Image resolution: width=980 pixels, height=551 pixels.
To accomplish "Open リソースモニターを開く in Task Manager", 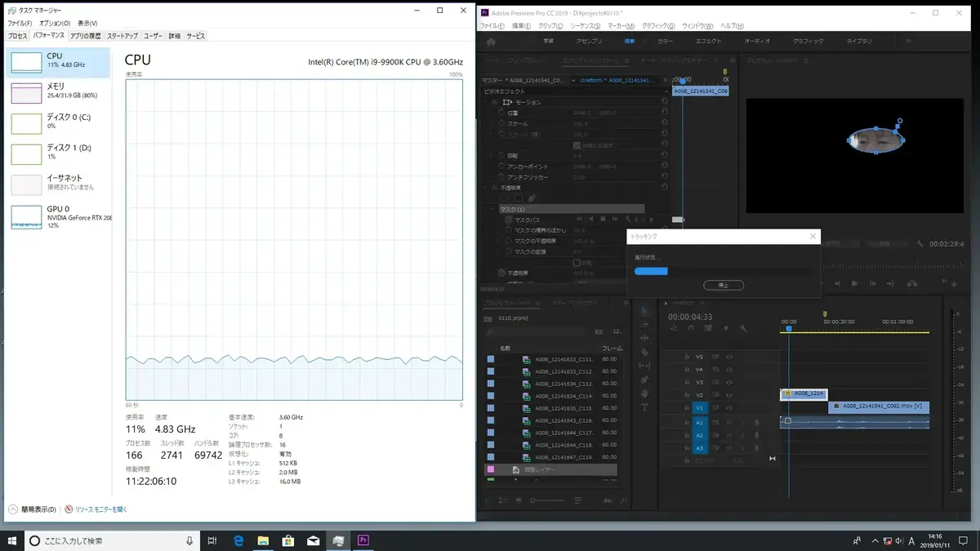I will (x=102, y=508).
